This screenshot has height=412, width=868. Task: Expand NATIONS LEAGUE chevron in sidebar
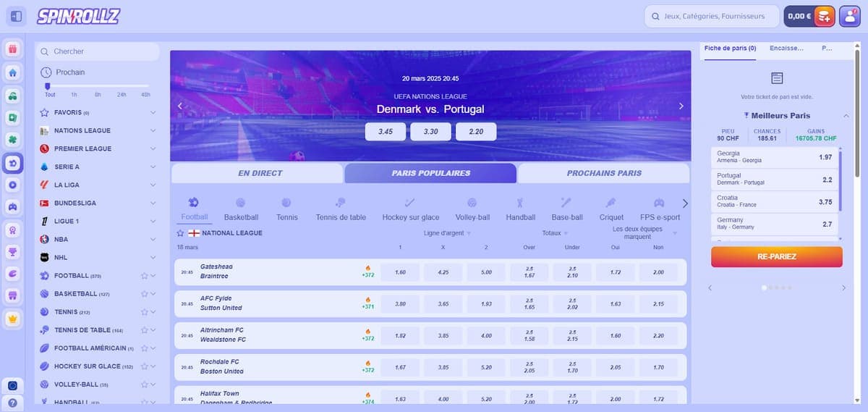coord(153,131)
